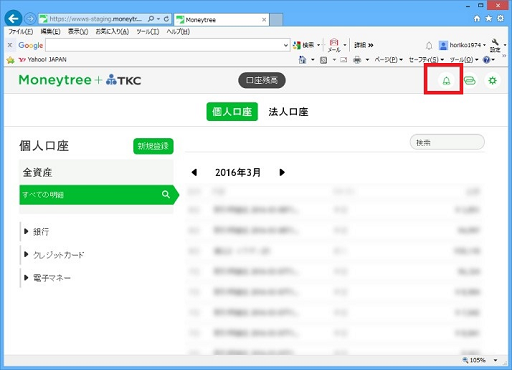Switch to 法人口座 tab

click(288, 112)
